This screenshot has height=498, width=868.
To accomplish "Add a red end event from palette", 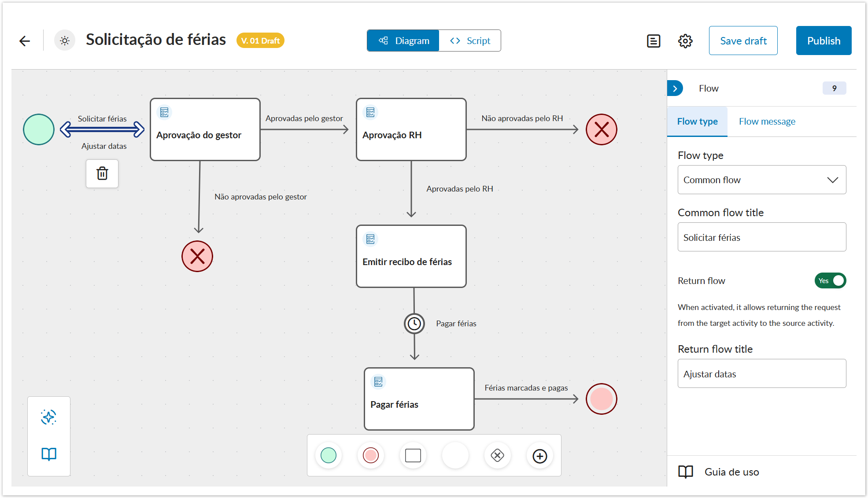I will [371, 455].
